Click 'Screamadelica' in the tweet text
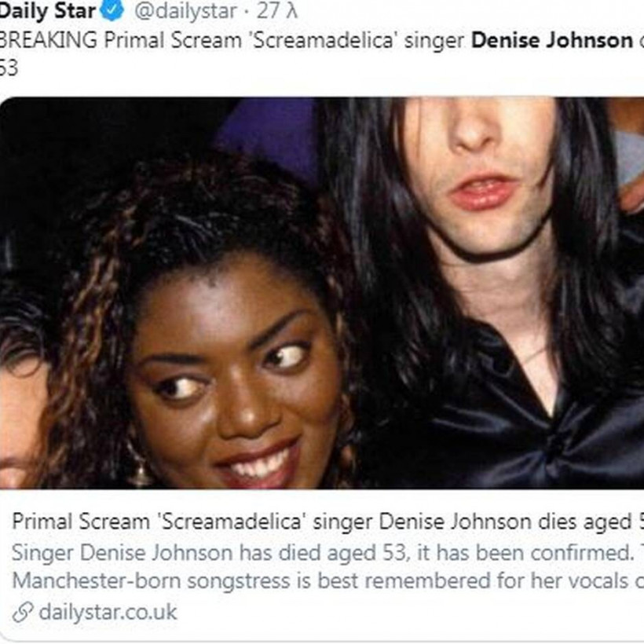Screen dimensions: 644x644 pyautogui.click(x=324, y=40)
